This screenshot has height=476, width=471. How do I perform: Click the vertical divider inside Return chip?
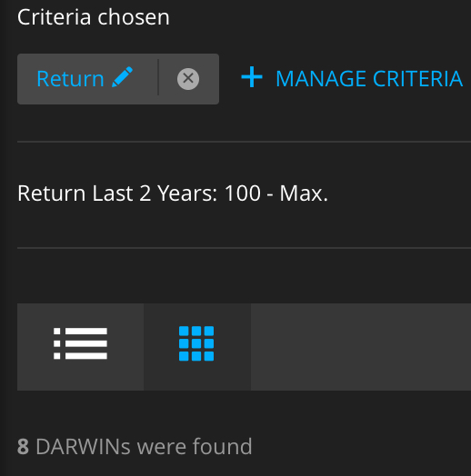point(158,77)
